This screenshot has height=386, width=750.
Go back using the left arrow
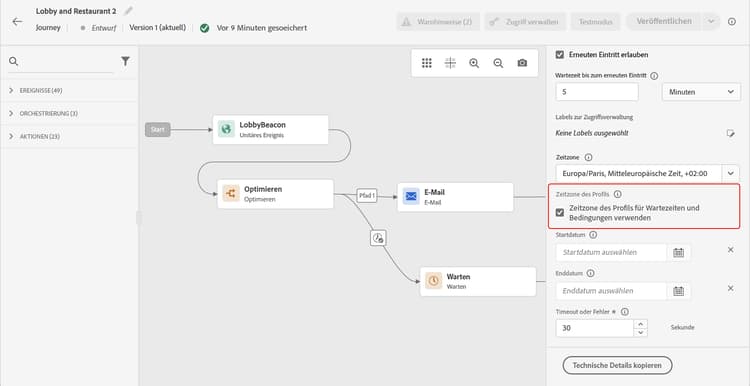17,22
